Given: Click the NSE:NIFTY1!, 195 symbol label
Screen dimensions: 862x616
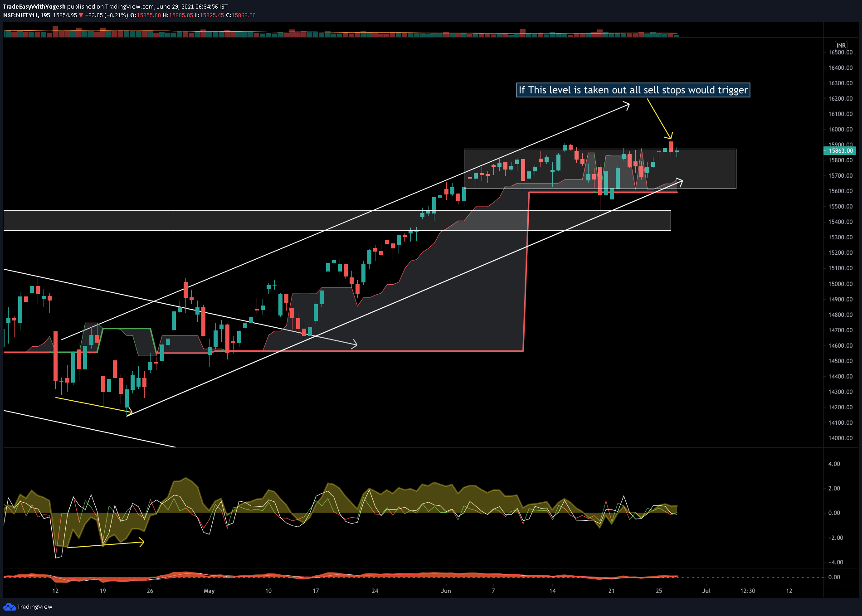Looking at the screenshot, I should point(27,15).
